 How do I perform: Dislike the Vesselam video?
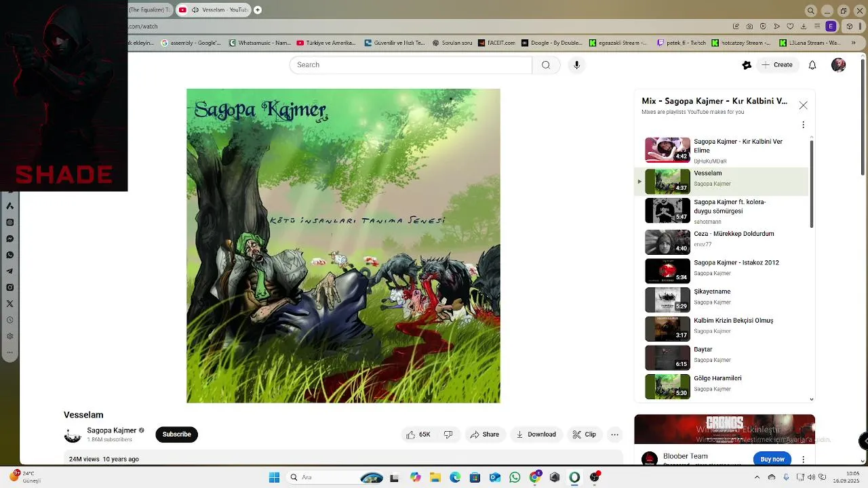coord(448,434)
